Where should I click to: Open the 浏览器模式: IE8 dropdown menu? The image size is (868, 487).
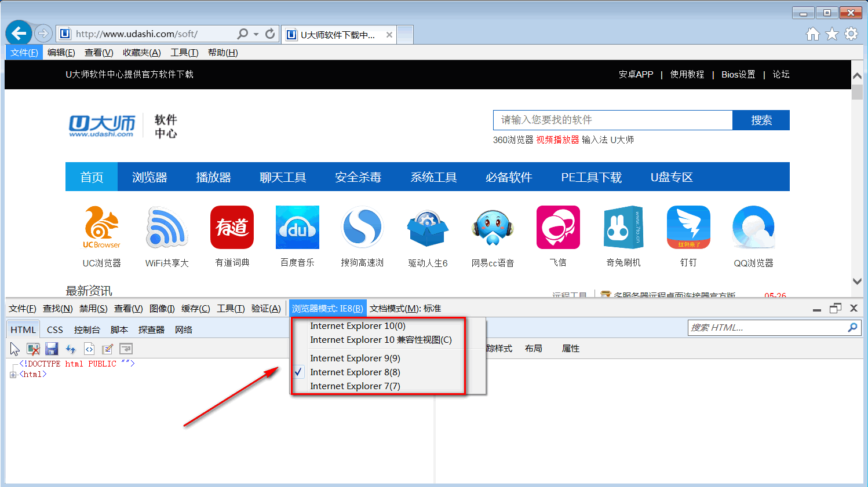pos(328,309)
